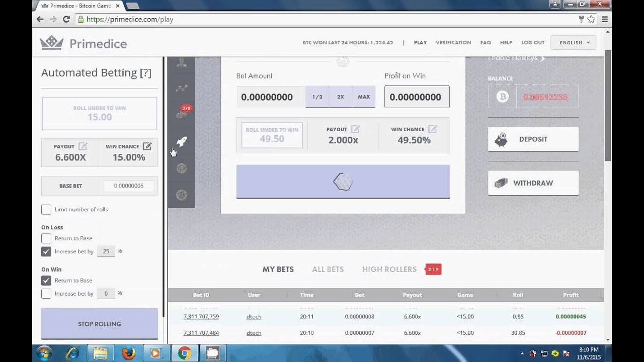This screenshot has width=644, height=362.
Task: Check Increase bet by under On Win
Action: (x=46, y=294)
